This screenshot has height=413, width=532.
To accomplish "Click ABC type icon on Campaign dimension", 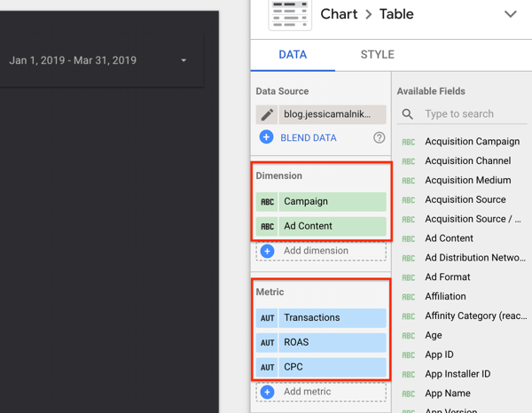I will 267,202.
